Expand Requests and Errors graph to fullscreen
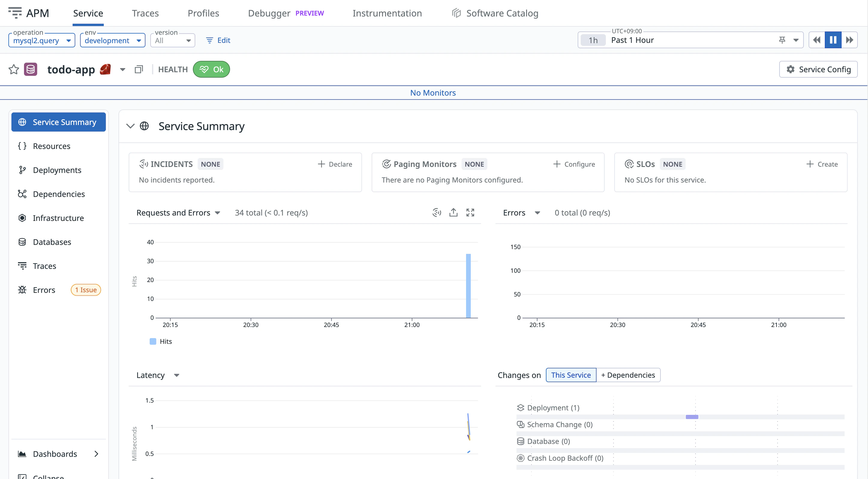 coord(470,213)
